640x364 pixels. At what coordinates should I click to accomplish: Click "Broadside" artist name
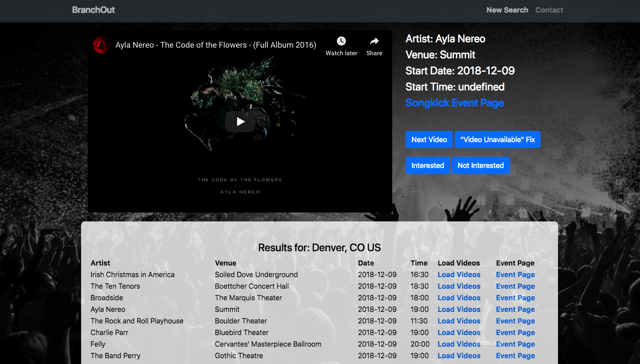(x=107, y=298)
